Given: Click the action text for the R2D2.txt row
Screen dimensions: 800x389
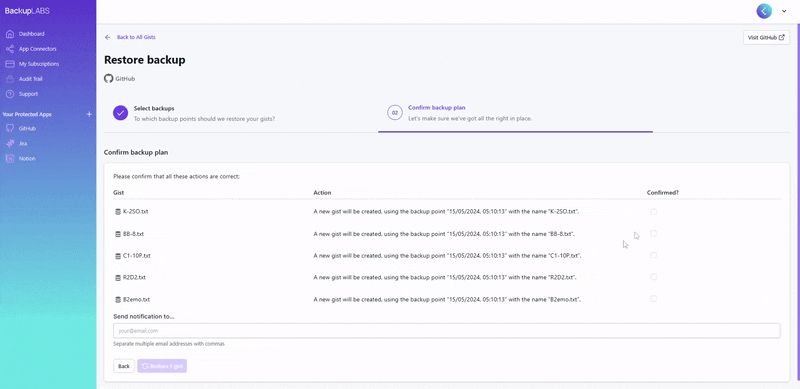Looking at the screenshot, I should click(445, 278).
